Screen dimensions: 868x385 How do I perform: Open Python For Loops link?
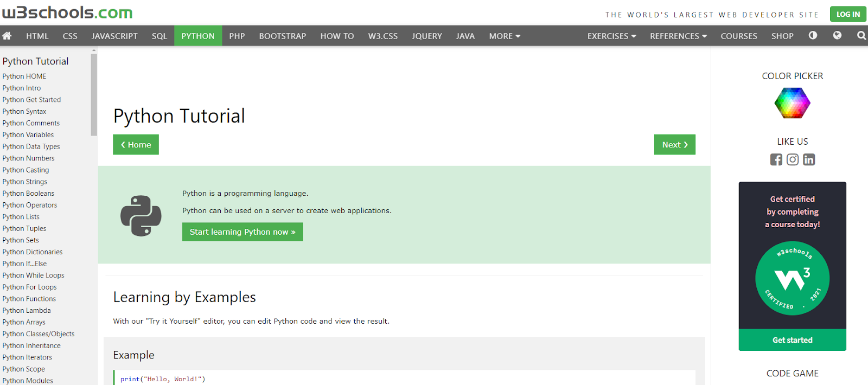[x=29, y=287]
